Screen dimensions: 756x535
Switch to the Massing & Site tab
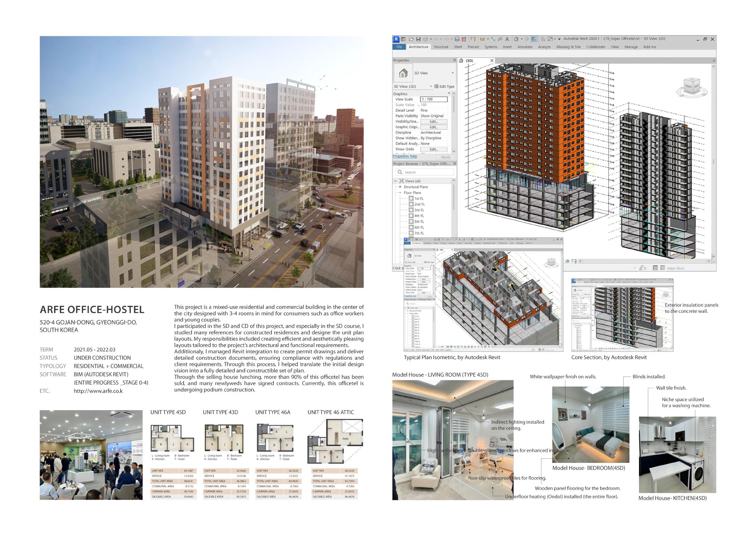(568, 47)
